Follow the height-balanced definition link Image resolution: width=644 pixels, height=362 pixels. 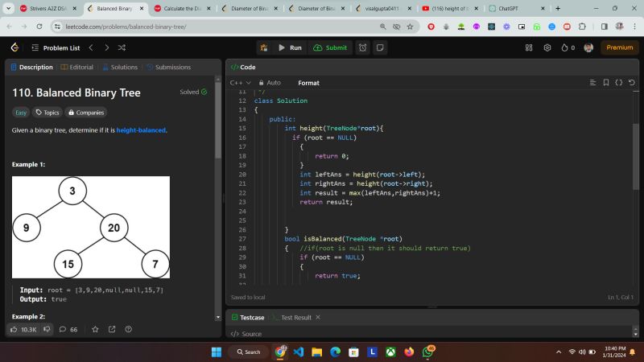pos(141,130)
